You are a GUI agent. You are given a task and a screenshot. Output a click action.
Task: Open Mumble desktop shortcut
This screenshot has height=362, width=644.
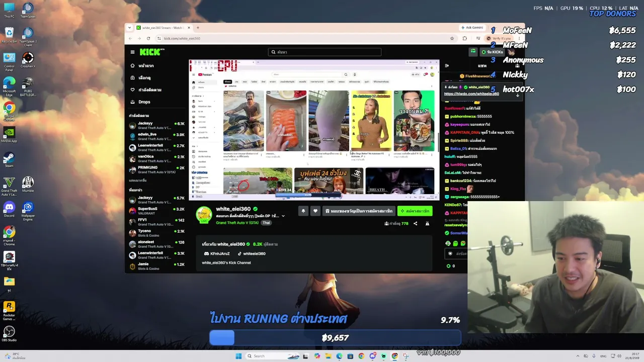[x=28, y=185]
